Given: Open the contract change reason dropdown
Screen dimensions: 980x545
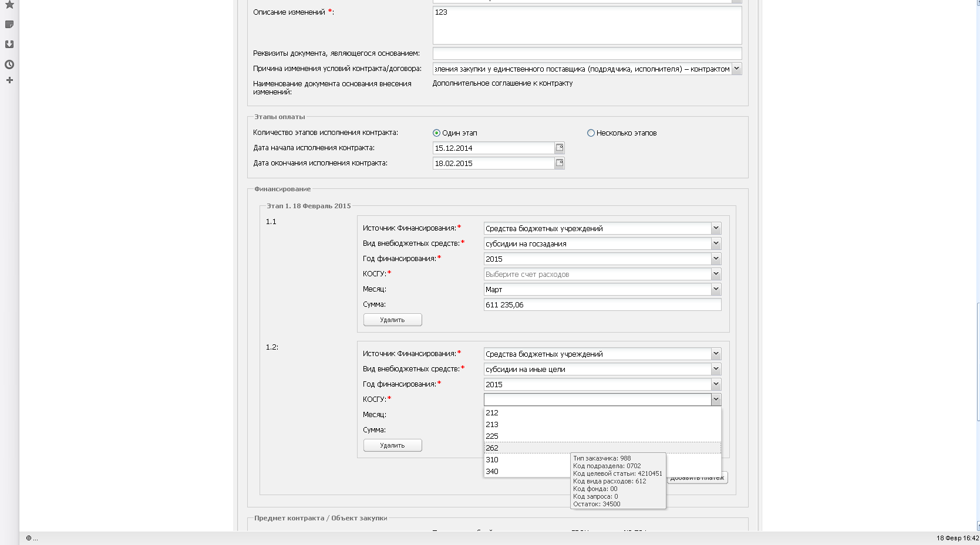Looking at the screenshot, I should coord(737,69).
